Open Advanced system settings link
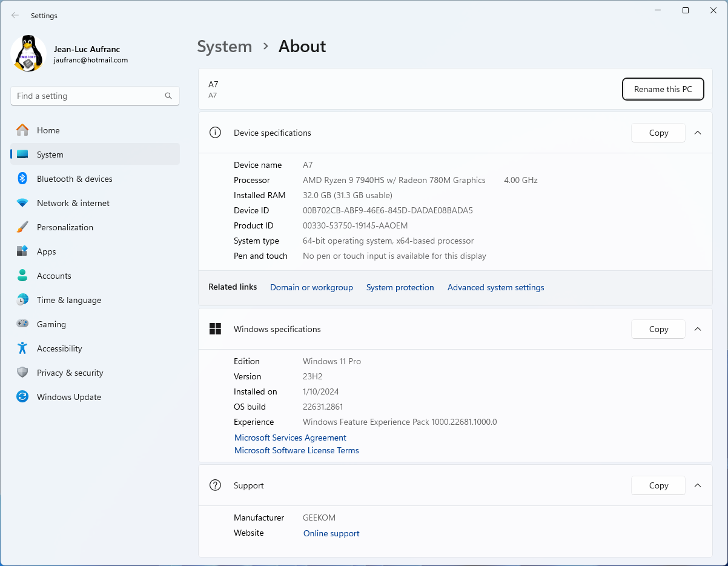Image resolution: width=728 pixels, height=566 pixels. (x=495, y=287)
